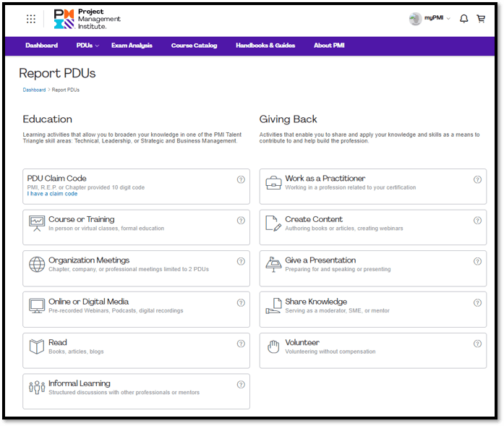504x426 pixels.
Task: Open the Organization Meetings title
Action: coord(89,260)
